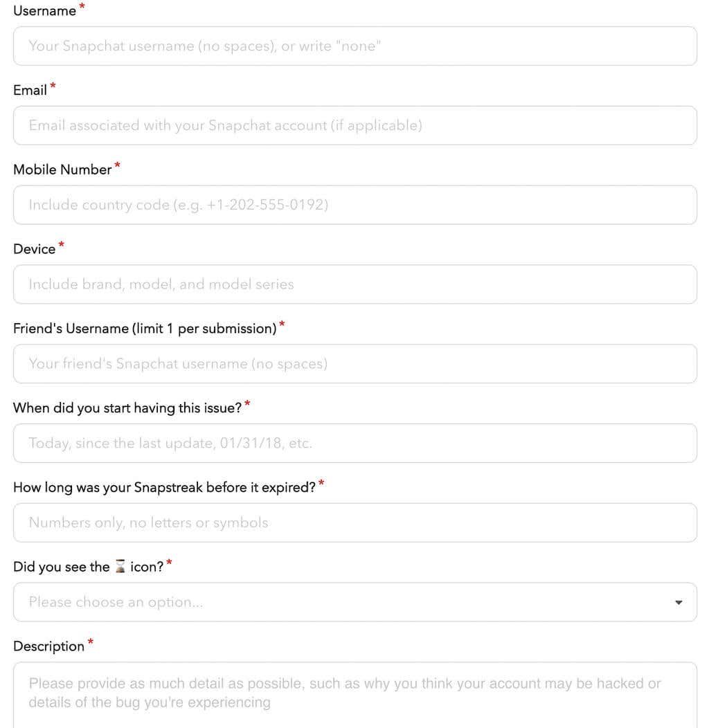Viewport: 709px width, 728px height.
Task: Click the Friend's Username text field
Action: [354, 364]
